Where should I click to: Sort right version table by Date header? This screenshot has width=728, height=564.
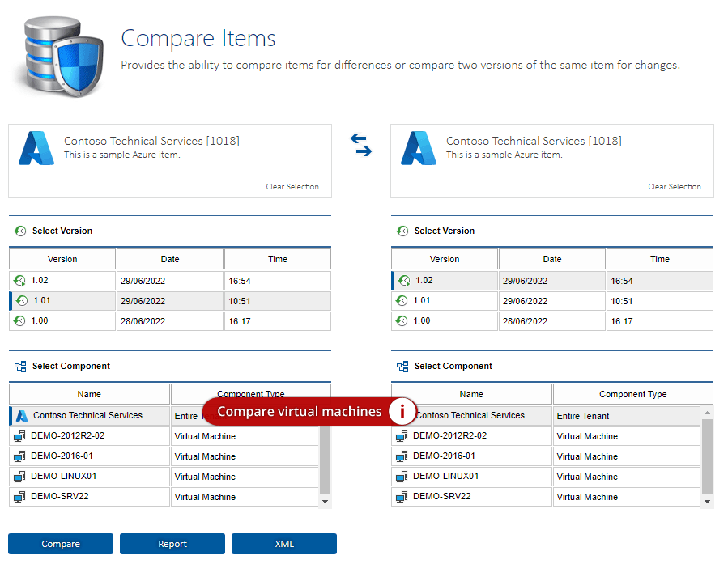click(x=552, y=259)
